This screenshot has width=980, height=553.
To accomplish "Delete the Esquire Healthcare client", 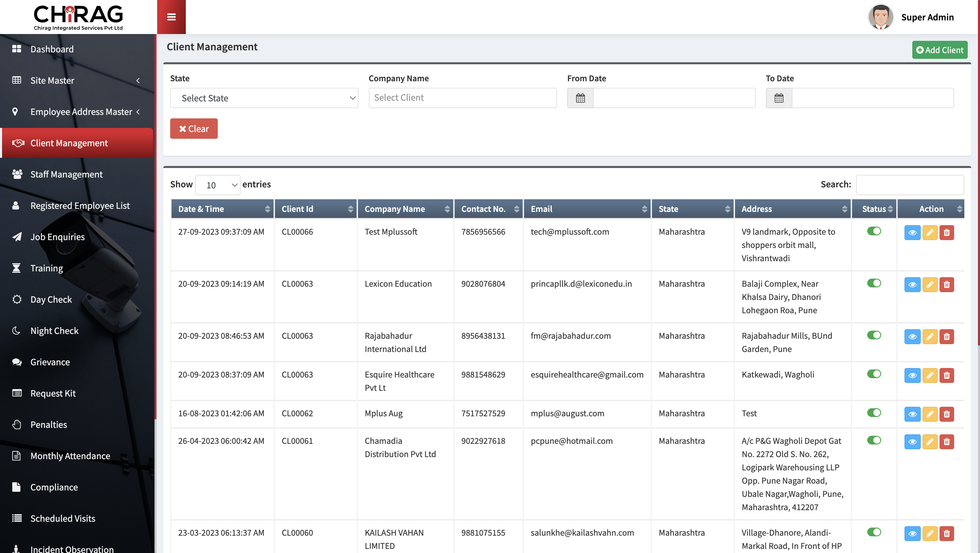I will click(x=947, y=375).
